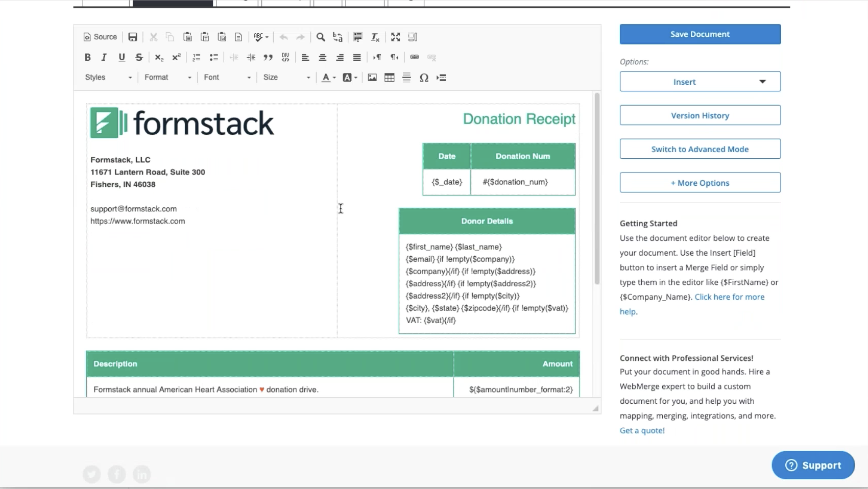Align text right

[340, 57]
